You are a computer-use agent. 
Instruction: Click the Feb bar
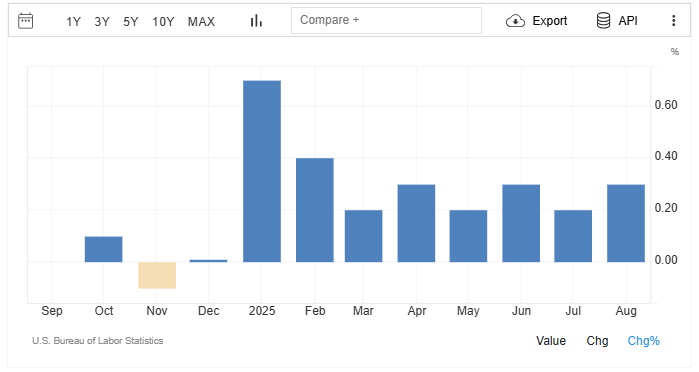coord(315,210)
